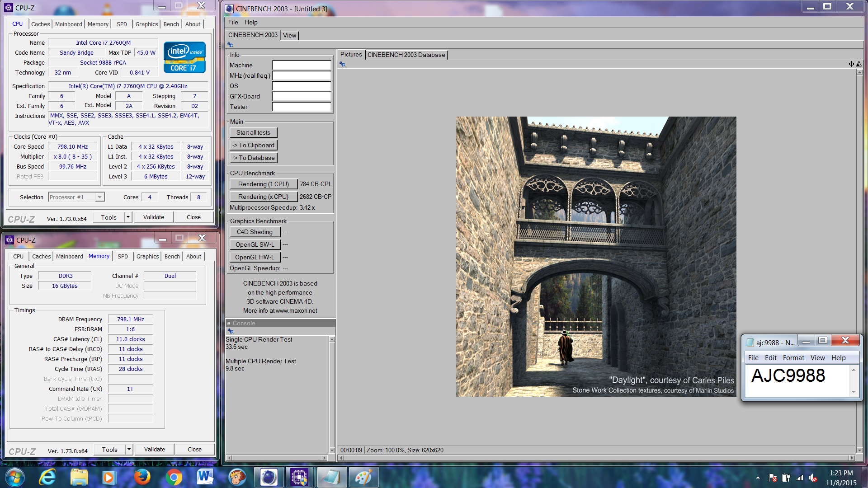Viewport: 868px width, 488px height.
Task: Open the network signal tray icon
Action: coord(800,478)
